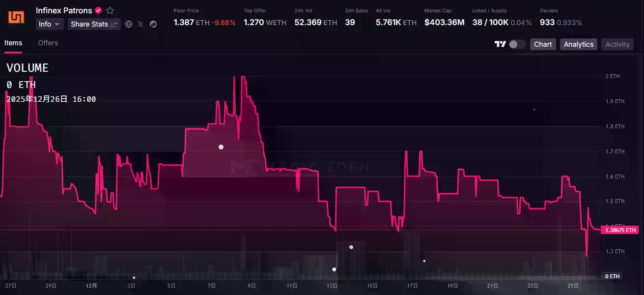The image size is (644, 295).
Task: Switch to the Offers tab
Action: [48, 43]
